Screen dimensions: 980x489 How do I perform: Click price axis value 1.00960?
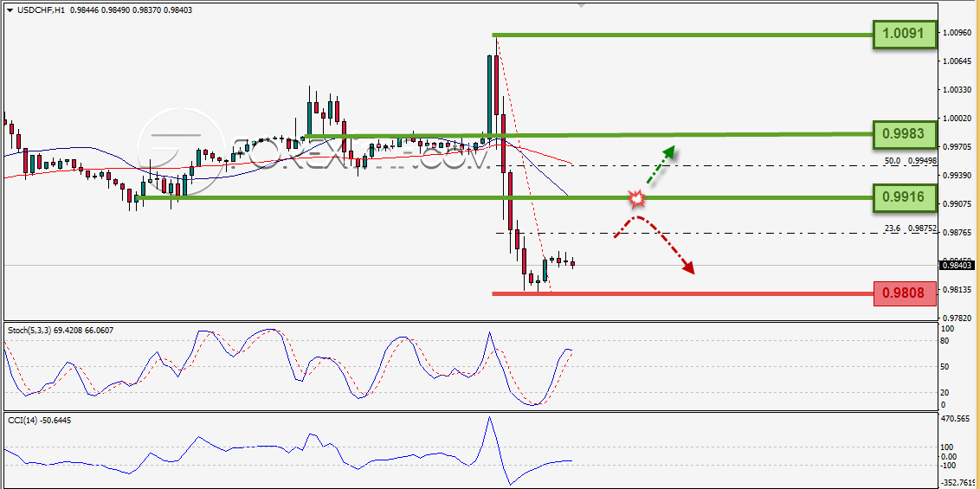click(957, 33)
